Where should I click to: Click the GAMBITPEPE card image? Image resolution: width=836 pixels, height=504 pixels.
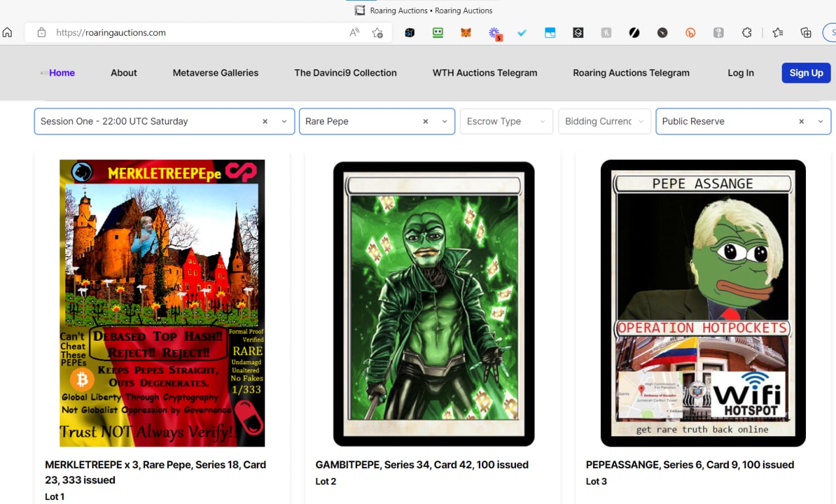tap(434, 304)
